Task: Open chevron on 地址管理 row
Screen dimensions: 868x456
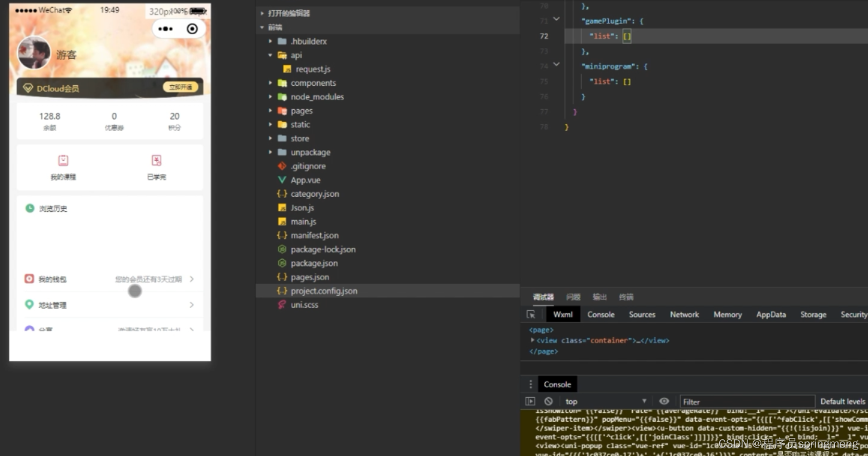Action: pos(191,305)
